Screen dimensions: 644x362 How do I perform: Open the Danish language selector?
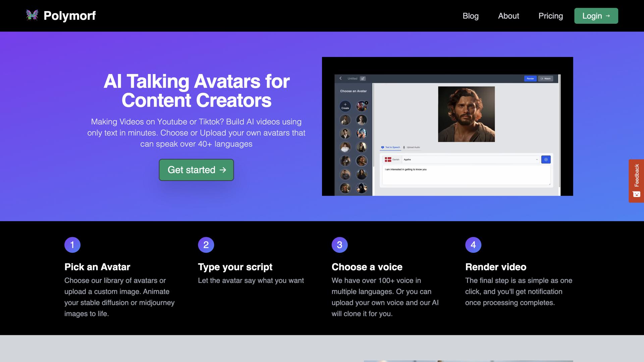(x=392, y=160)
